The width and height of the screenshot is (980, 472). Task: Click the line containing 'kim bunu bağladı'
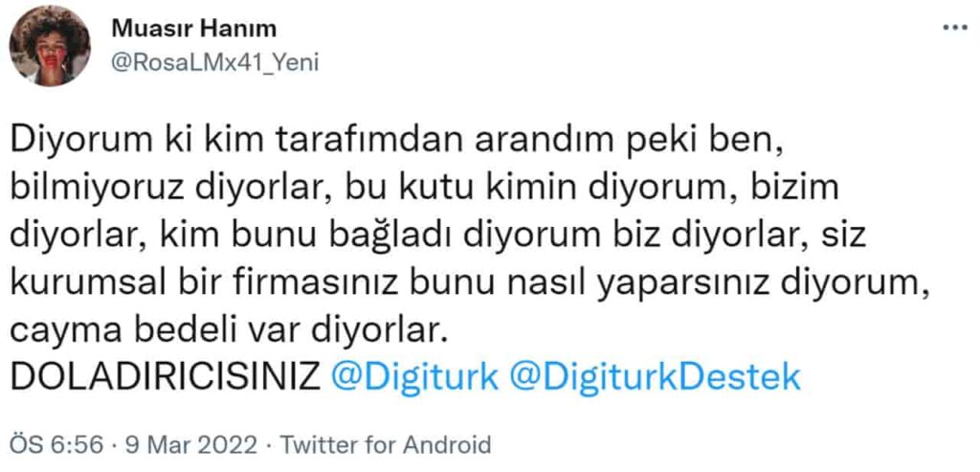pos(438,237)
